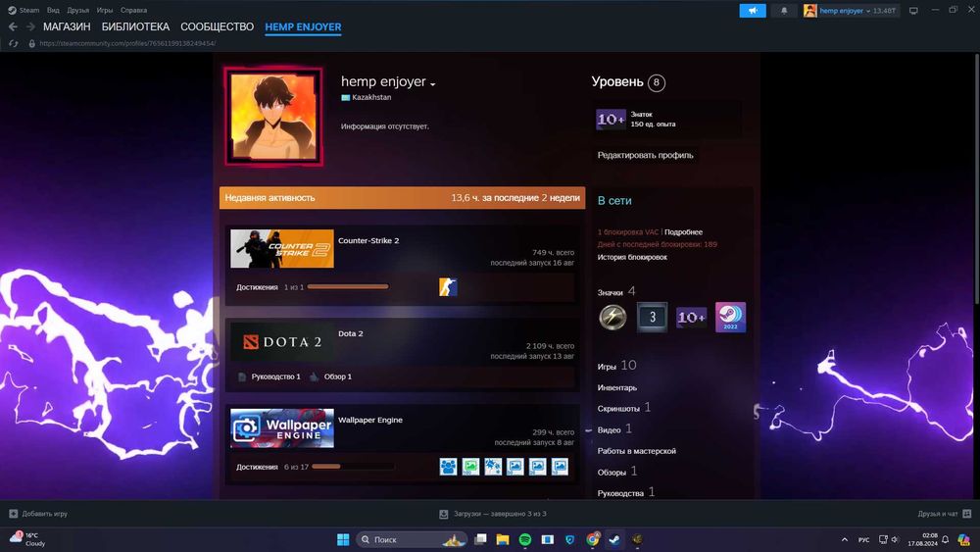Show hidden tray icons chevron

tap(845, 539)
